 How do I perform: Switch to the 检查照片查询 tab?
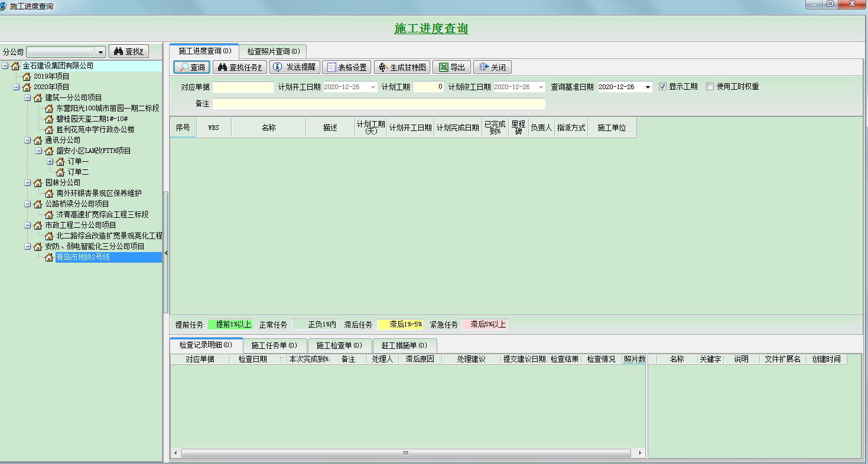pyautogui.click(x=273, y=51)
